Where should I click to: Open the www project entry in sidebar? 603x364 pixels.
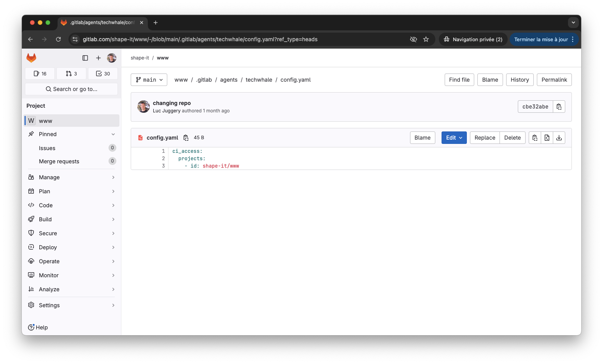72,121
